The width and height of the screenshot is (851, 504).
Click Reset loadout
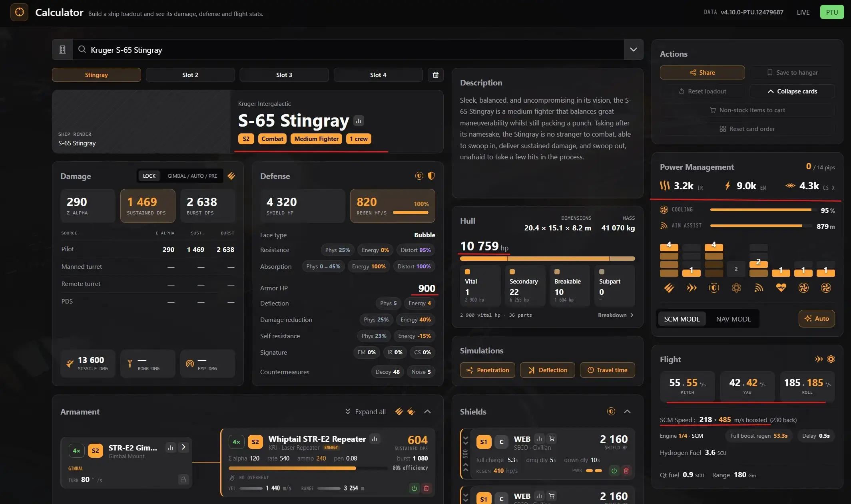[x=702, y=91]
